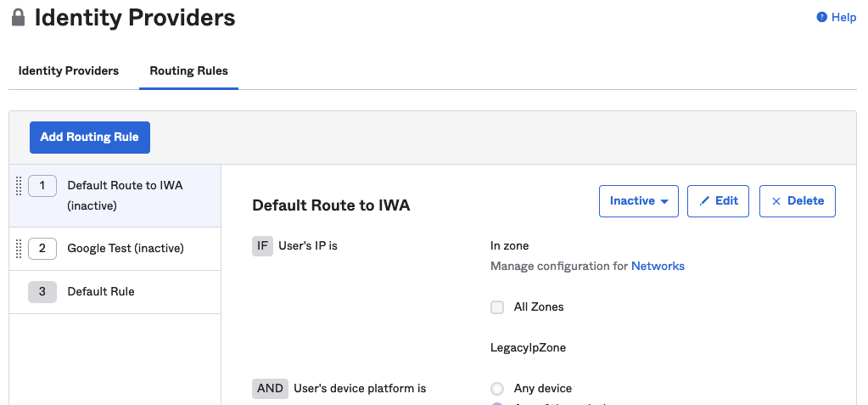The image size is (868, 405).
Task: Grab drag handle for Default Route to IWA
Action: (19, 186)
